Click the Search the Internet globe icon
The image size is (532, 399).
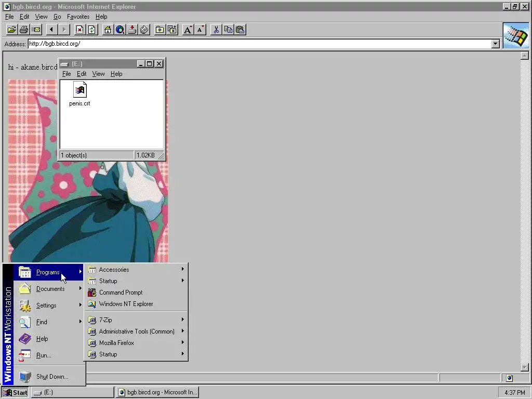(120, 30)
